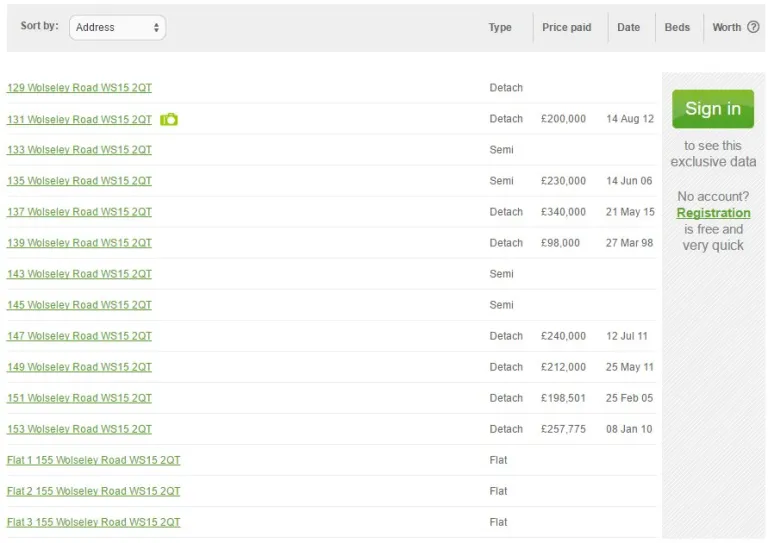This screenshot has height=543, width=768.
Task: Select the Beds column header
Action: click(x=677, y=27)
